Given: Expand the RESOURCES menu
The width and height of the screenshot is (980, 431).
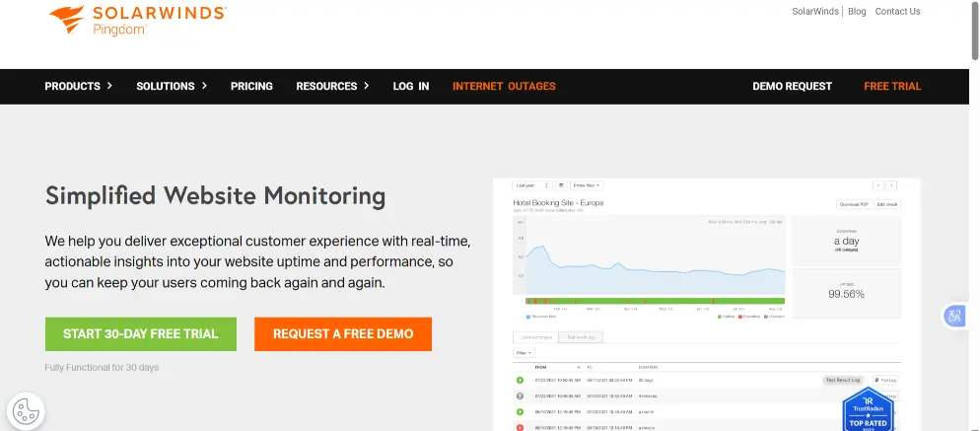Looking at the screenshot, I should (332, 87).
